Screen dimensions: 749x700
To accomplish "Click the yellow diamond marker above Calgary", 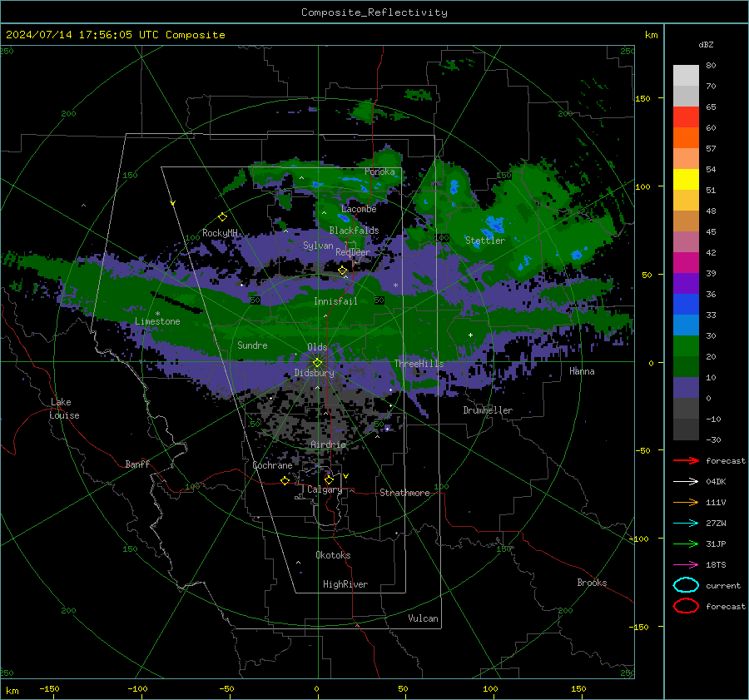I will (329, 479).
